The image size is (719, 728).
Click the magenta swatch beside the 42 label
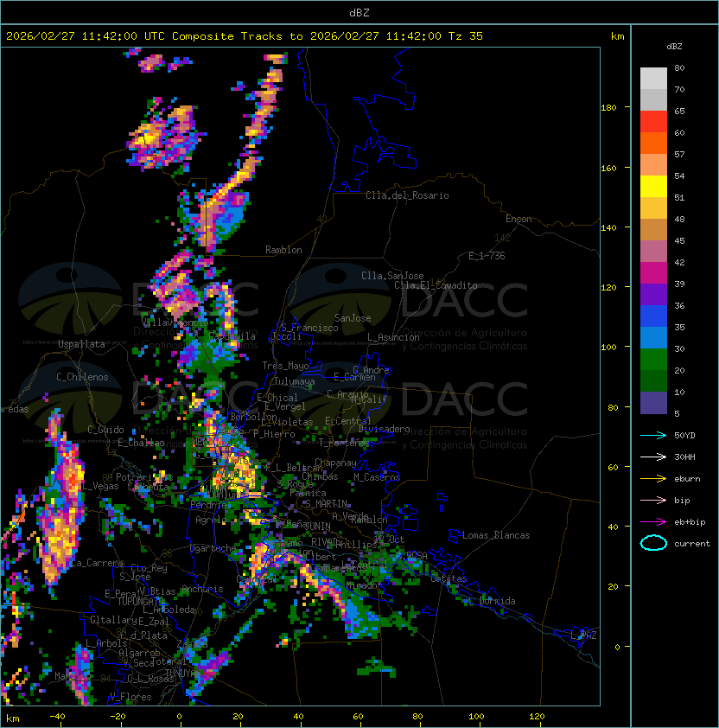tap(653, 273)
